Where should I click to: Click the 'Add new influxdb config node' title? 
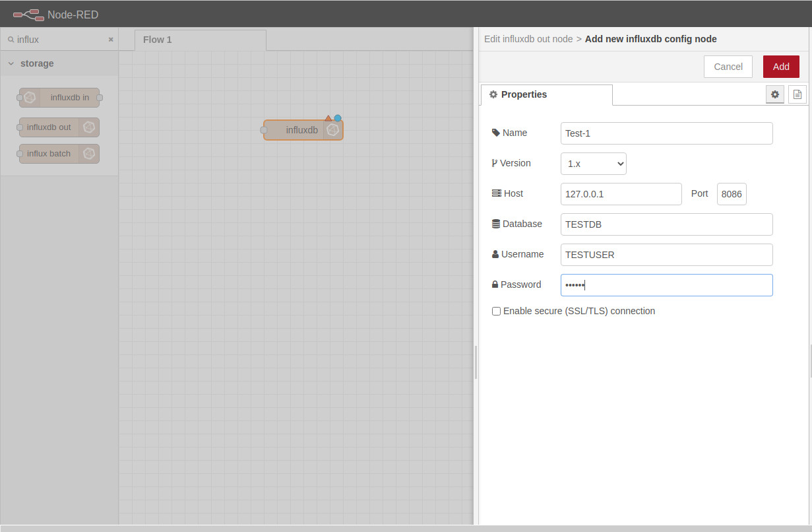tap(651, 39)
